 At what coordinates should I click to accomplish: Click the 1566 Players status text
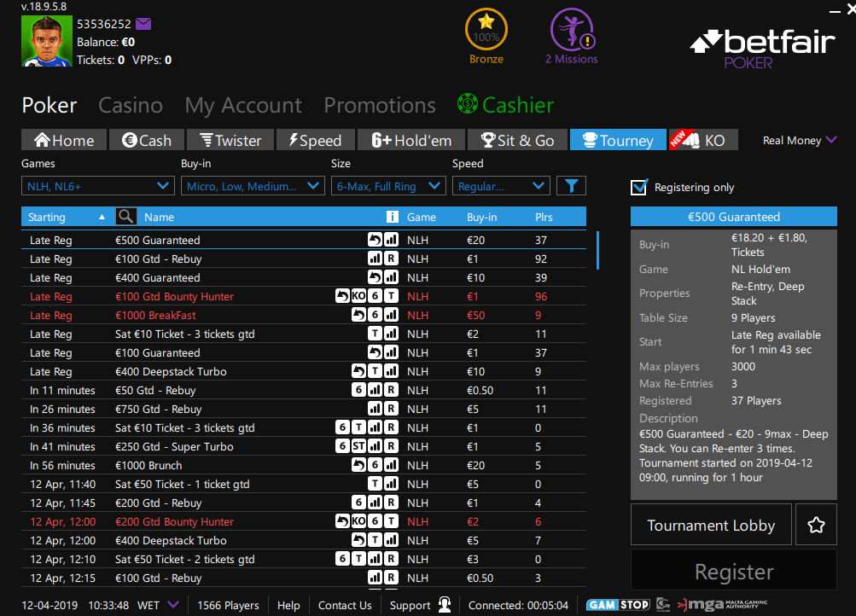click(x=228, y=605)
